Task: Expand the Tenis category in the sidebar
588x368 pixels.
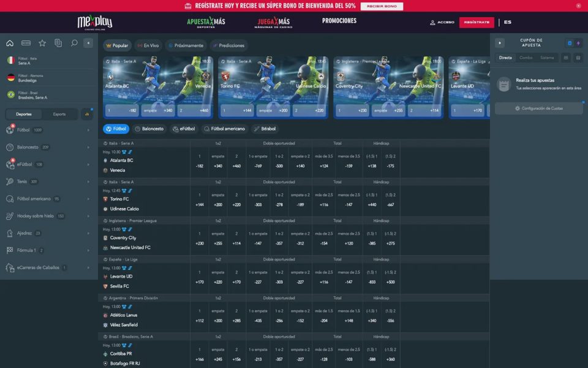Action: (49, 182)
